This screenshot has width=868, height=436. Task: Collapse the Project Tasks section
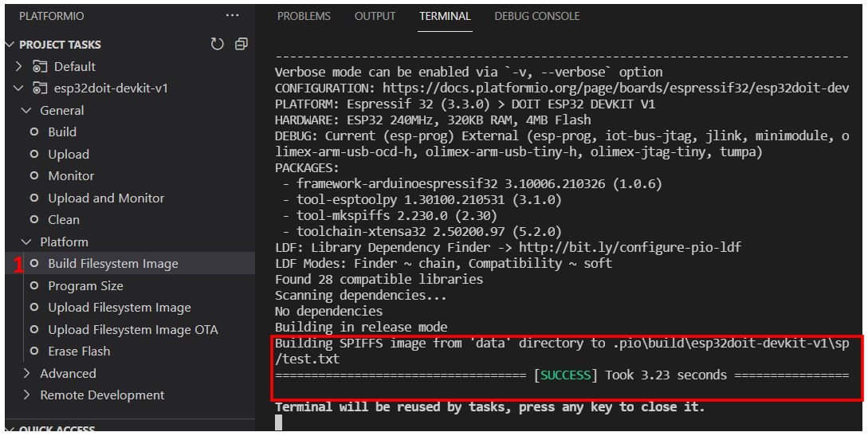pyautogui.click(x=10, y=45)
